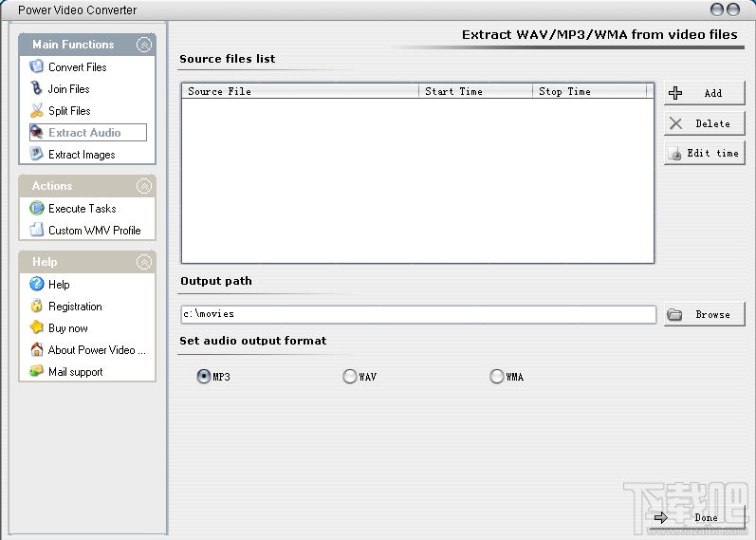Click the Custom WMV Profile icon

tap(36, 230)
